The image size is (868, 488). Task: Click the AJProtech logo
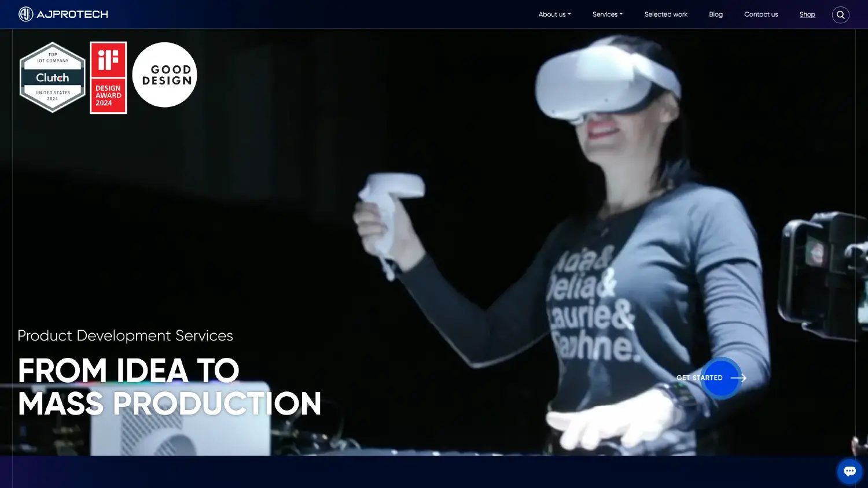63,14
